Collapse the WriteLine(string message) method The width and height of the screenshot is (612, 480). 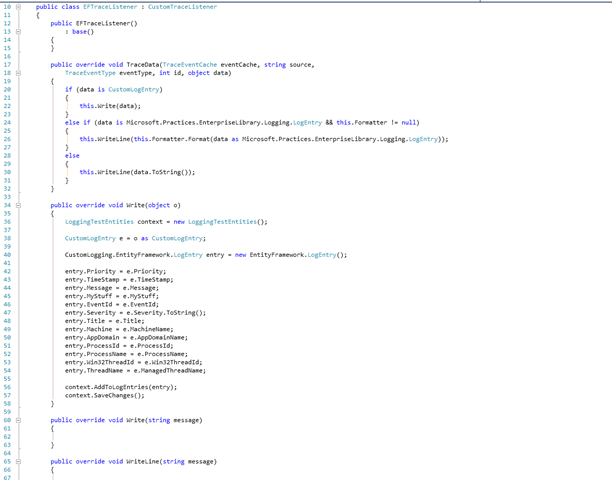point(18,461)
